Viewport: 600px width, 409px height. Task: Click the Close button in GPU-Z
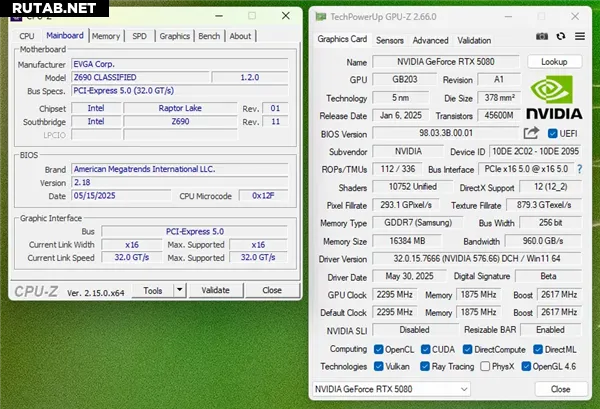coord(561,389)
